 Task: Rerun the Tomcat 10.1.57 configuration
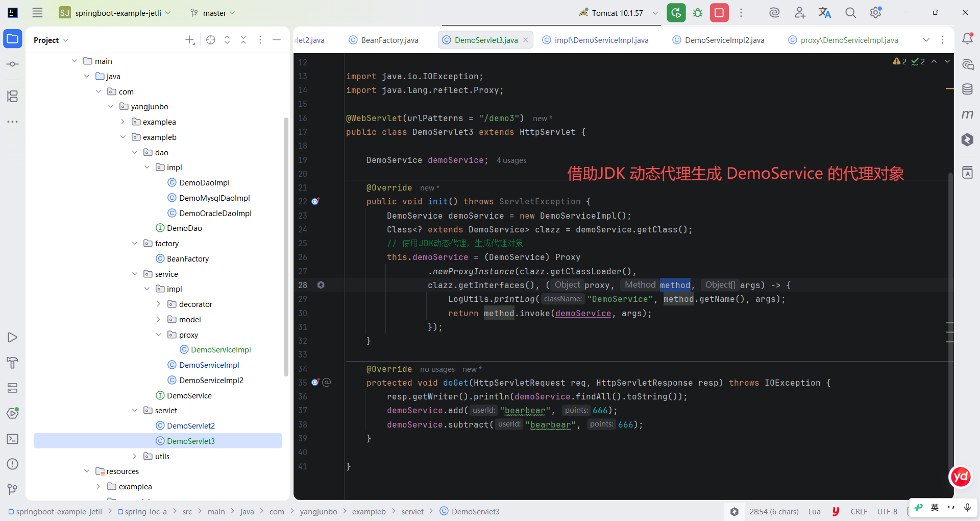point(676,13)
